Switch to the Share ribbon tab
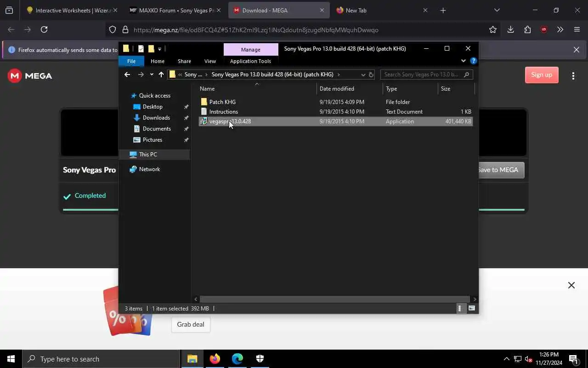Screen dimensions: 588x368 tap(184, 61)
